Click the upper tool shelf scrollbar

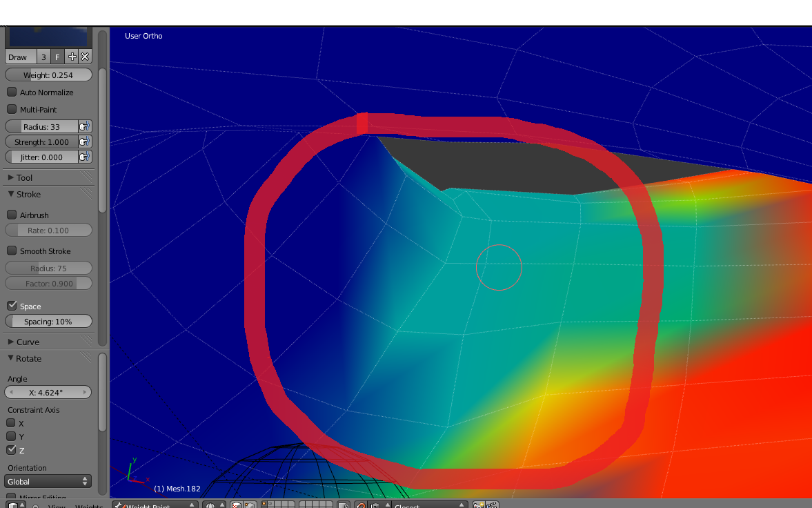103,140
